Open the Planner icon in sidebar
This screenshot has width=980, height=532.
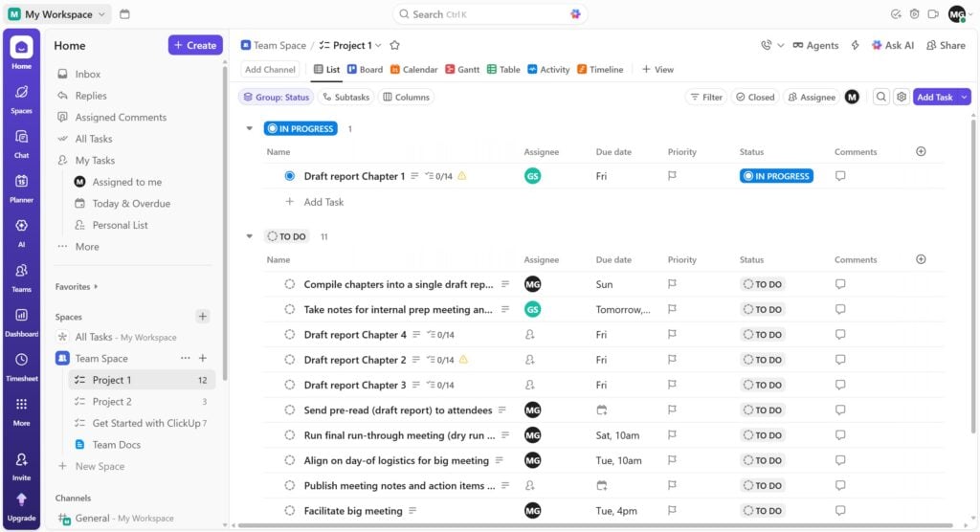click(x=21, y=188)
